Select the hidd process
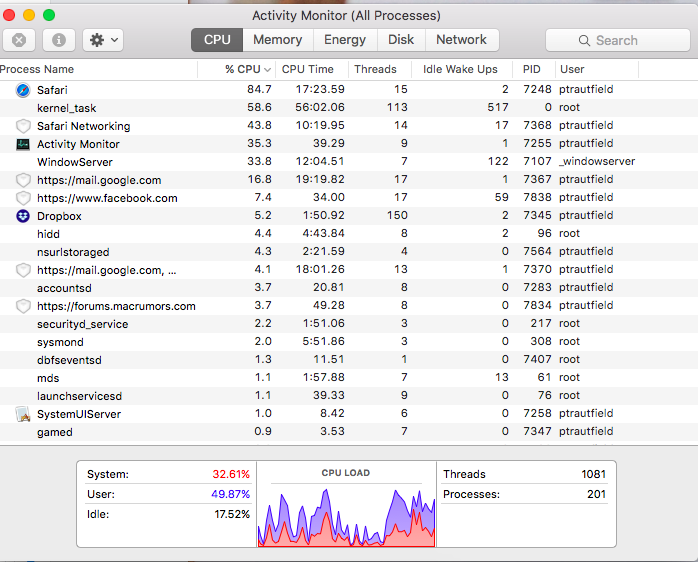Screen dimensions: 698x562 click(x=349, y=234)
